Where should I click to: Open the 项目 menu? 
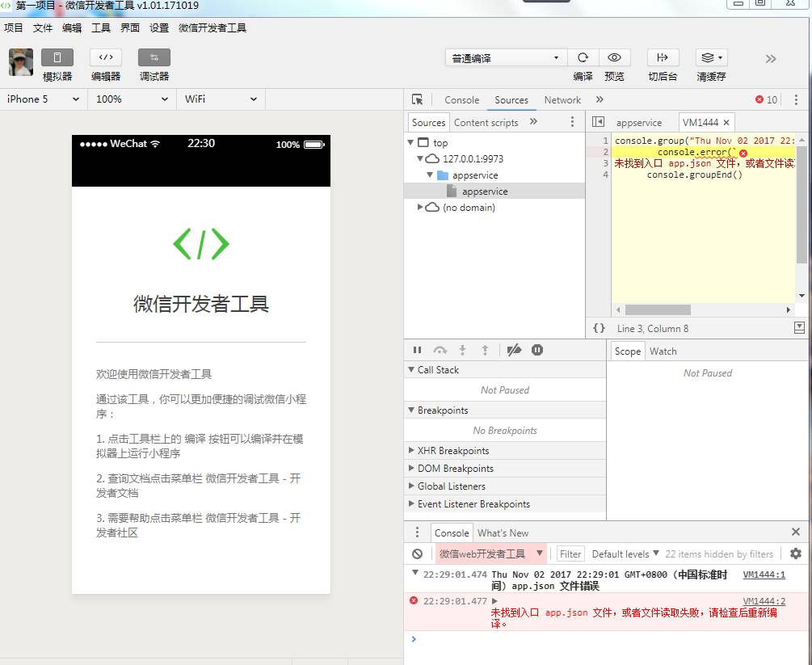tap(14, 28)
